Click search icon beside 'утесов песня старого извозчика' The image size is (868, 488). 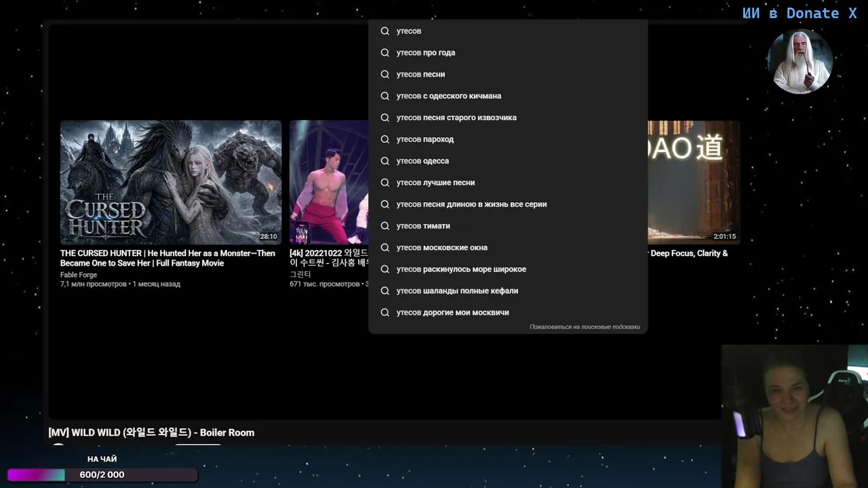(385, 118)
